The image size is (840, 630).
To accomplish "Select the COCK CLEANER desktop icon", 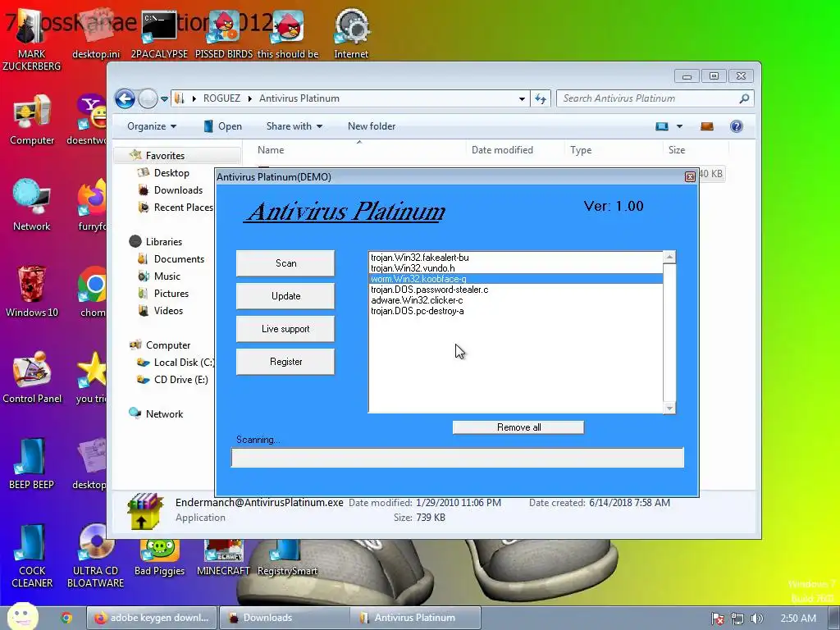I will click(x=32, y=556).
